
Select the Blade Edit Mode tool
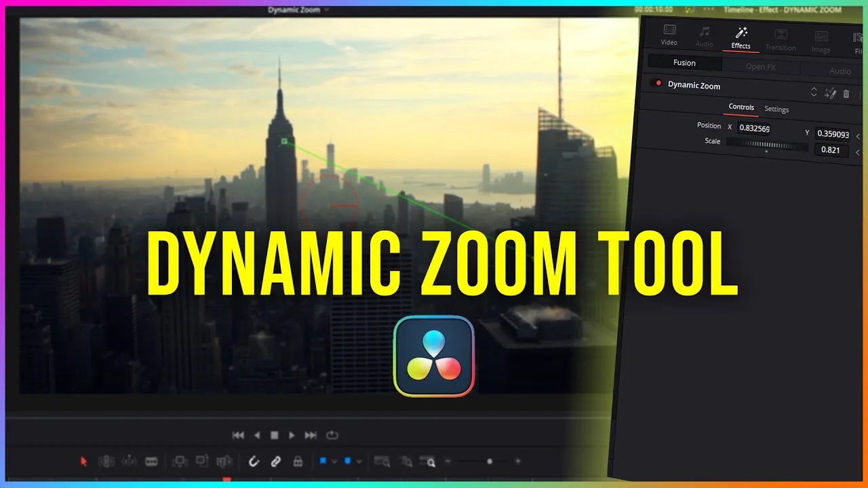pyautogui.click(x=152, y=461)
